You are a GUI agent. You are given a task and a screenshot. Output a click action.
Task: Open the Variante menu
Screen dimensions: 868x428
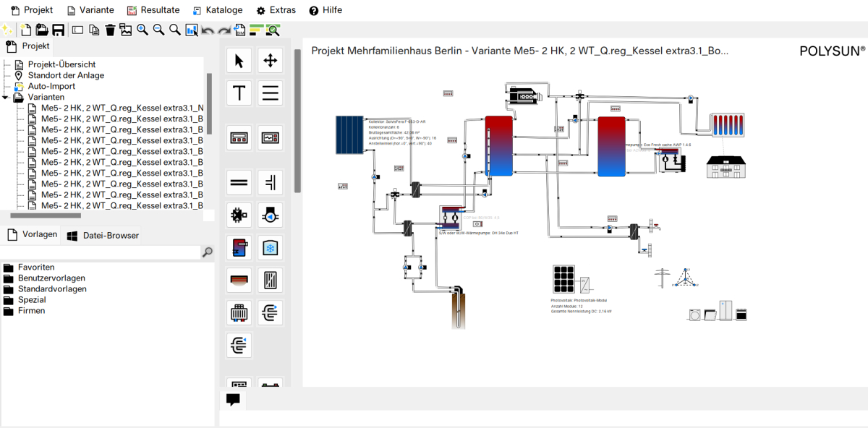click(90, 10)
